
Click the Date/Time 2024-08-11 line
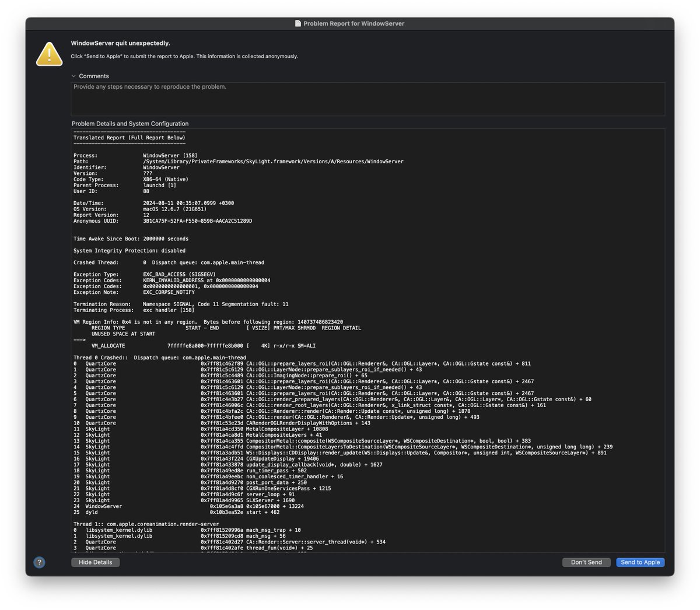click(155, 203)
